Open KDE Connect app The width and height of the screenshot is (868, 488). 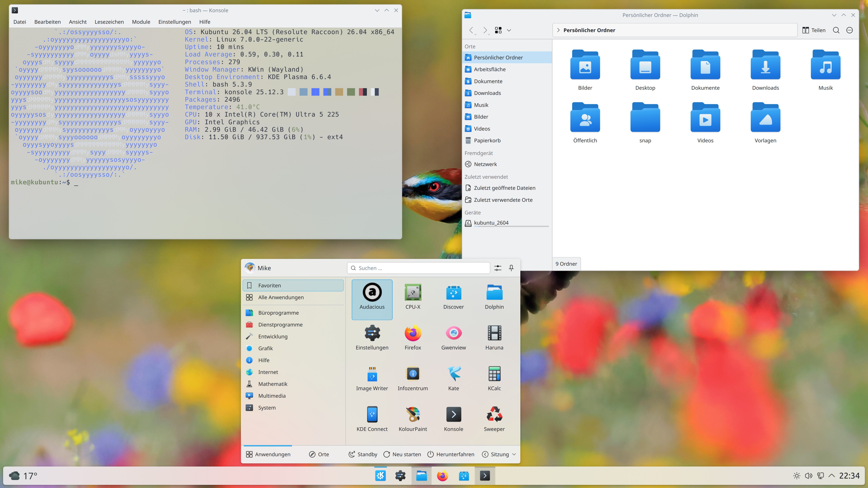coord(372,421)
